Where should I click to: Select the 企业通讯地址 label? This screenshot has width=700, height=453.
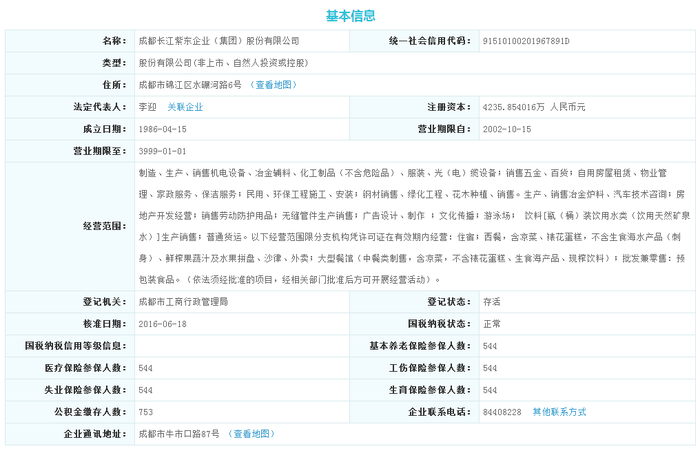(96, 434)
